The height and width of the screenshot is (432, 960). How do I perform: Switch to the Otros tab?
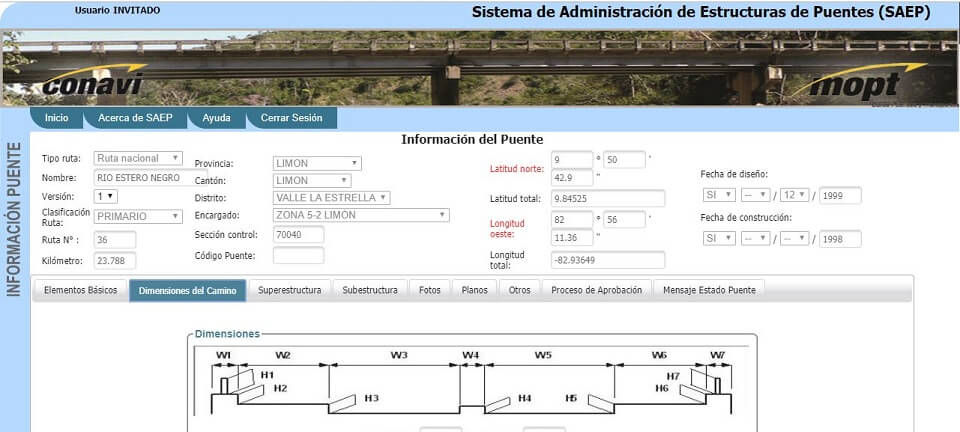[x=520, y=290]
